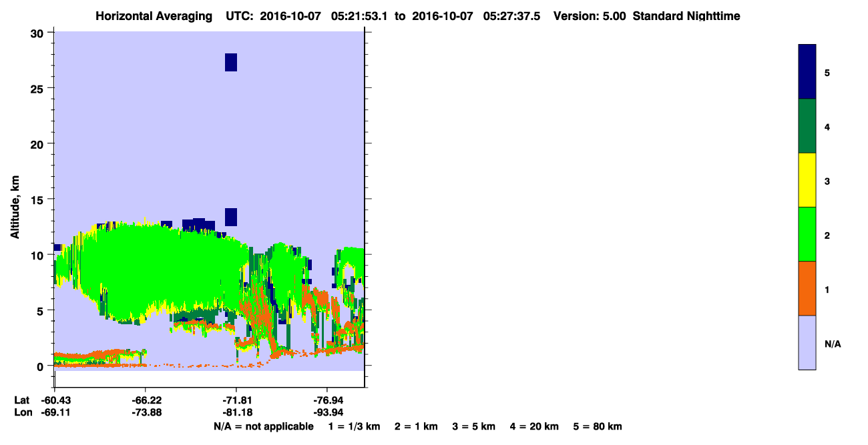This screenshot has width=868, height=445.
Task: Click the 'Lat' row label
Action: (x=22, y=400)
